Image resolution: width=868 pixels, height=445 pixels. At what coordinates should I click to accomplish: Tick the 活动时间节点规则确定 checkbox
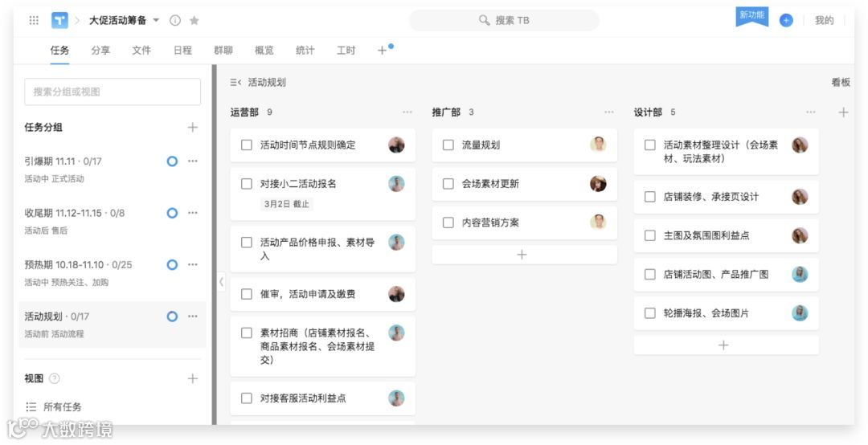pyautogui.click(x=247, y=145)
